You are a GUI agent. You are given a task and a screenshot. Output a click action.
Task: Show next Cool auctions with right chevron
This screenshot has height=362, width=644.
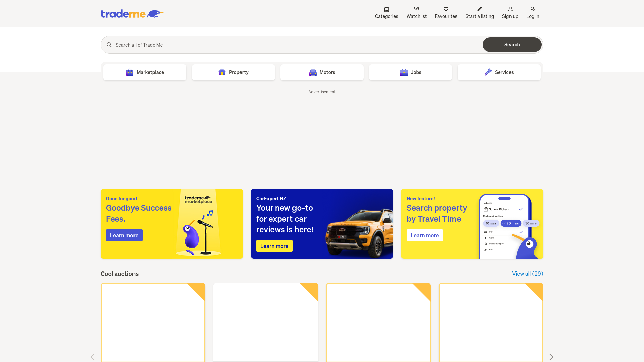[x=551, y=357]
